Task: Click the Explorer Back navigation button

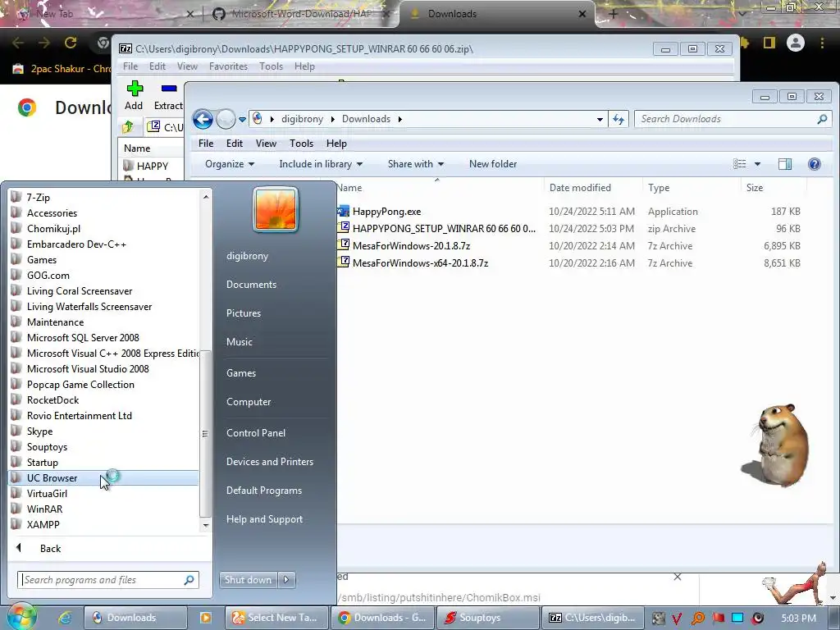Action: (203, 119)
